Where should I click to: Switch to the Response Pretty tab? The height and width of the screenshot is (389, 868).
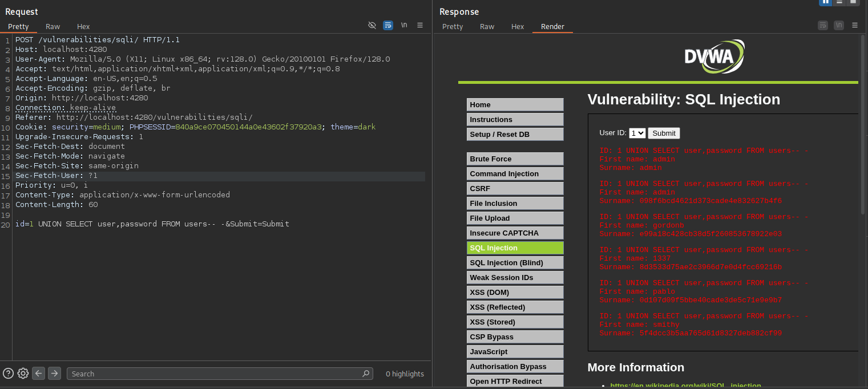453,27
